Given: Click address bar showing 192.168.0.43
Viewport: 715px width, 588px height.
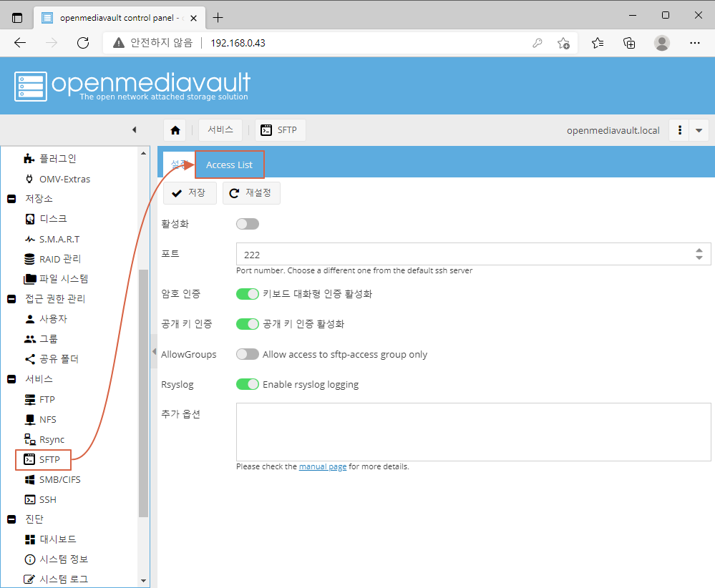Looking at the screenshot, I should pyautogui.click(x=238, y=43).
